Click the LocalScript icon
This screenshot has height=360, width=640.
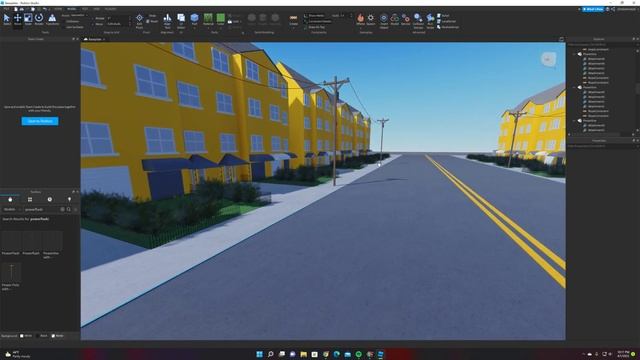coord(439,21)
